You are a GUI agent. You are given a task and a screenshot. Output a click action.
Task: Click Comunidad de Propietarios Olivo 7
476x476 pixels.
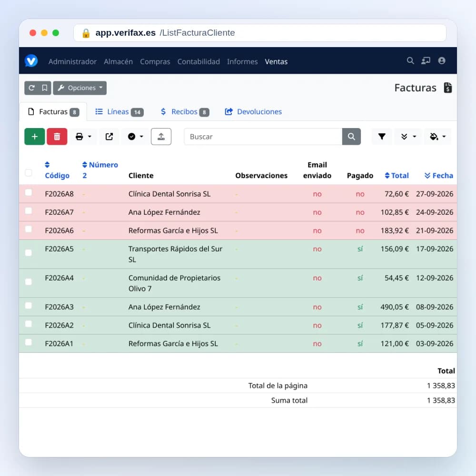174,283
